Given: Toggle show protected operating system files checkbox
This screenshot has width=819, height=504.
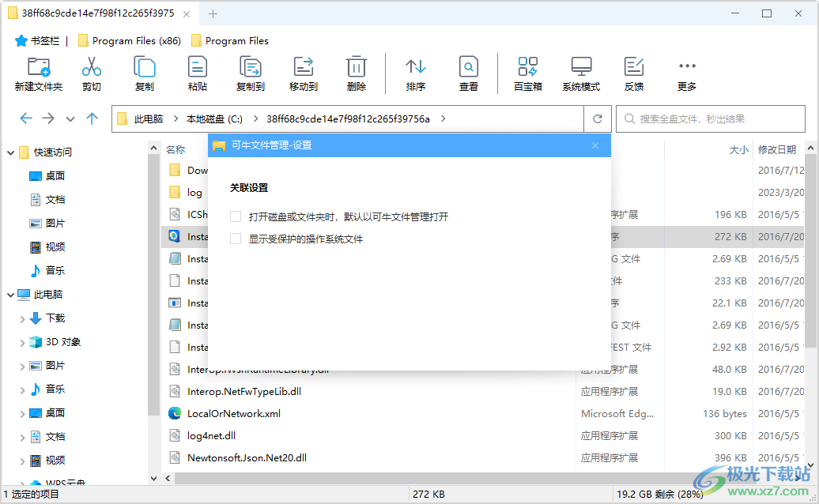Looking at the screenshot, I should point(236,239).
